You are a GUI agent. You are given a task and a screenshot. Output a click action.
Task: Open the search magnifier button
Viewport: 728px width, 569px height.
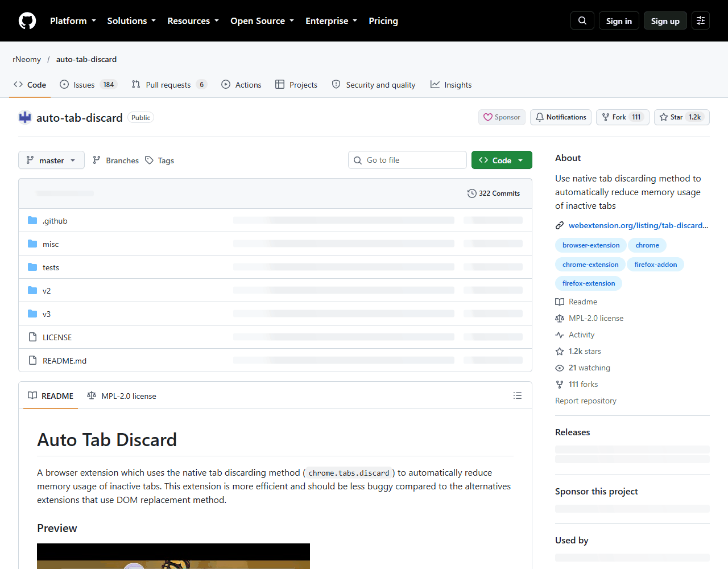pos(582,20)
